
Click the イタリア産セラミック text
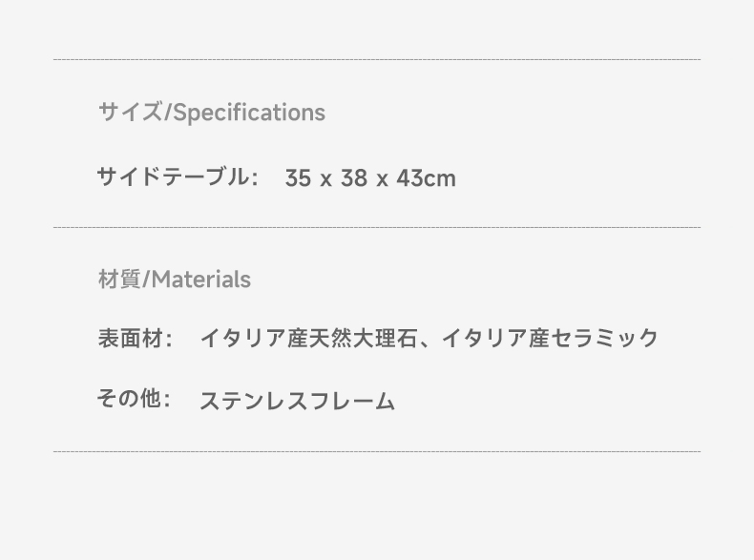[x=550, y=338]
